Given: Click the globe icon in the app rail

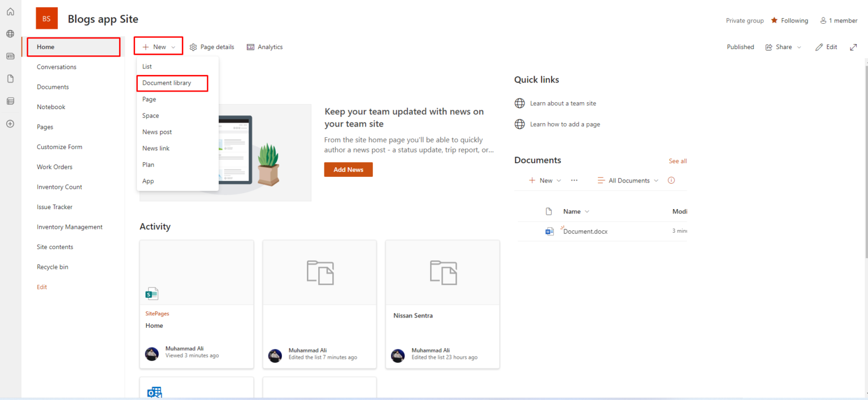Looking at the screenshot, I should point(10,33).
